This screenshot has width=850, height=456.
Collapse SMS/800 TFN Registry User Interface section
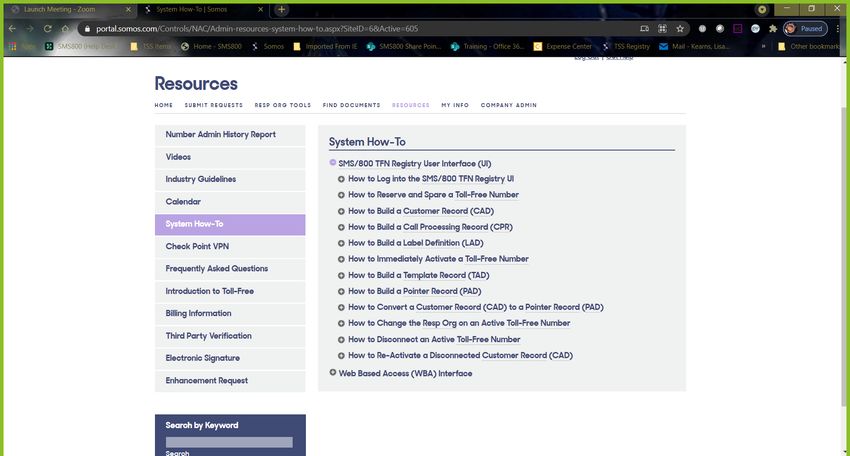(x=333, y=163)
